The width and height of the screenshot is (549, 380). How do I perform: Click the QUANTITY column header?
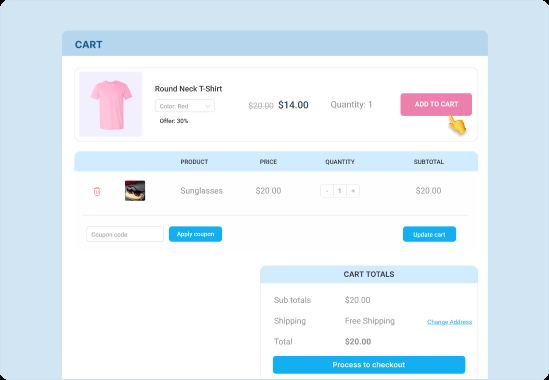[340, 162]
